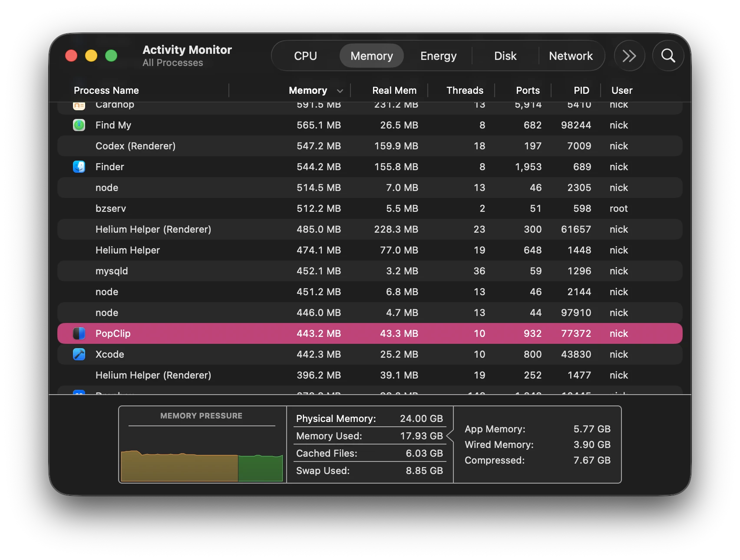The image size is (740, 560).
Task: Sort by the Threads column header
Action: [465, 90]
